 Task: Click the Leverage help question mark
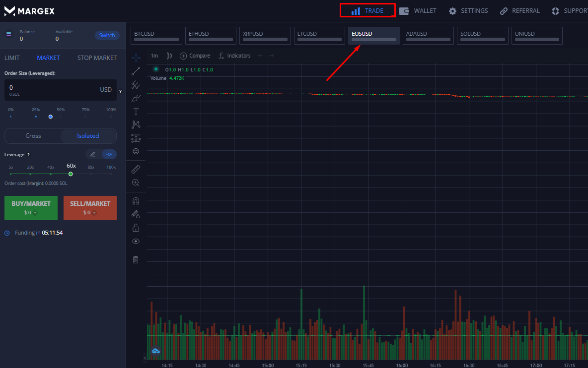click(x=28, y=155)
